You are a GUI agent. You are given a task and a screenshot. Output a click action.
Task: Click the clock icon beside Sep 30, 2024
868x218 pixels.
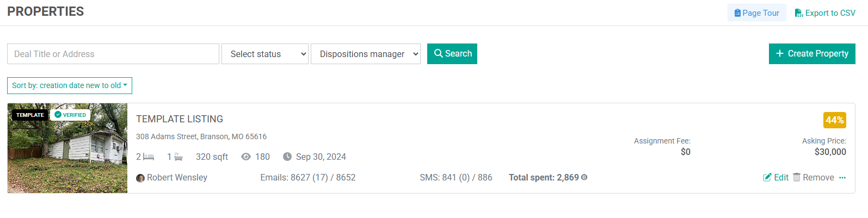pyautogui.click(x=287, y=157)
